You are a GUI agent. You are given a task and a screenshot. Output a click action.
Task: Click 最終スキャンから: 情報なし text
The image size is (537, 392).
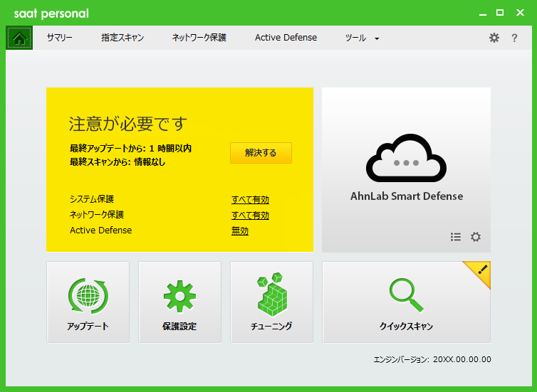tap(118, 161)
